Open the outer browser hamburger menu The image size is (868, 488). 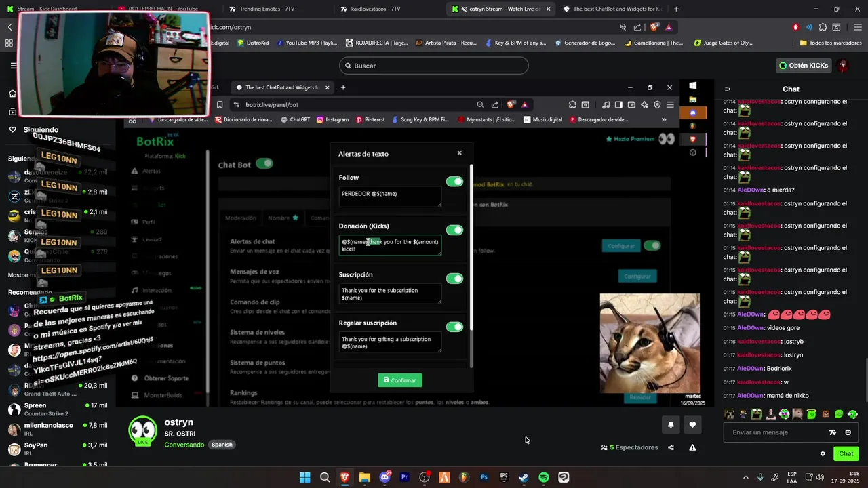(x=858, y=27)
